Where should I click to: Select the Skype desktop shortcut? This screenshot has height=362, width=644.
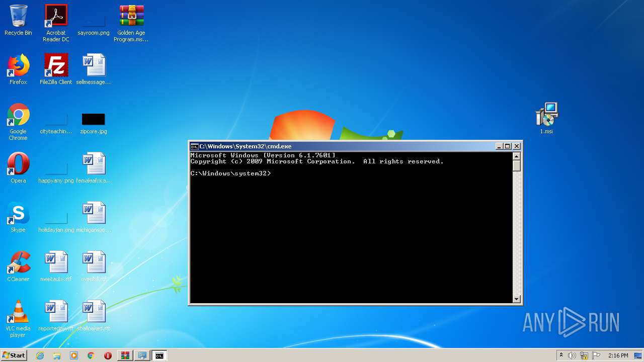click(x=18, y=217)
